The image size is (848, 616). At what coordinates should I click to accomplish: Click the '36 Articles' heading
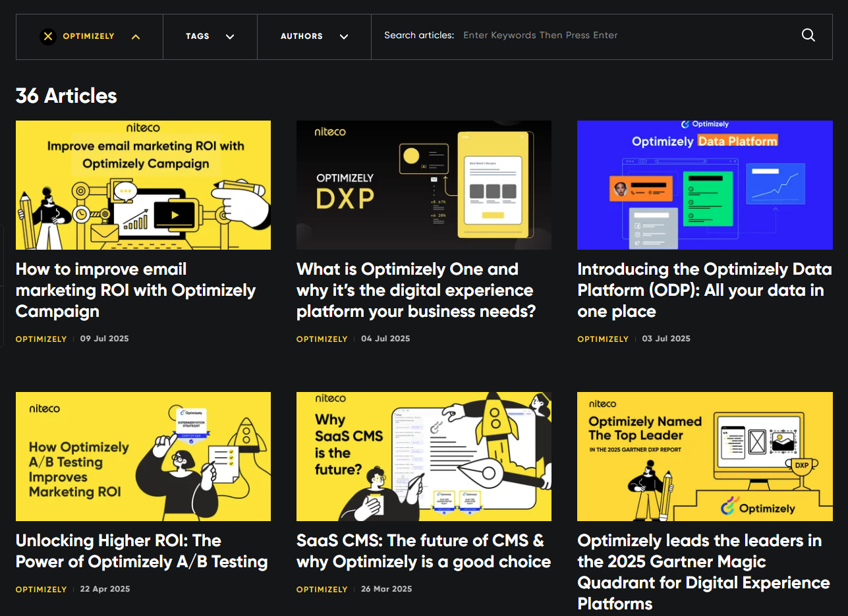[66, 96]
